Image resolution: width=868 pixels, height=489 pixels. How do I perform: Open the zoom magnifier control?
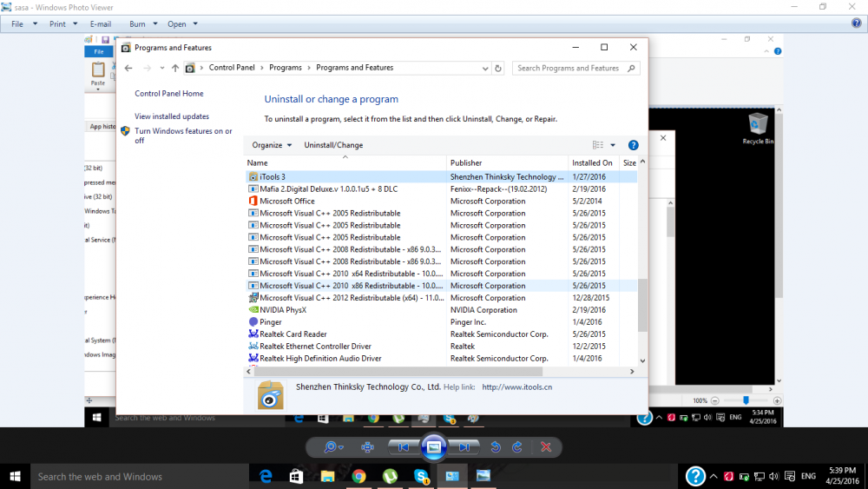click(332, 447)
